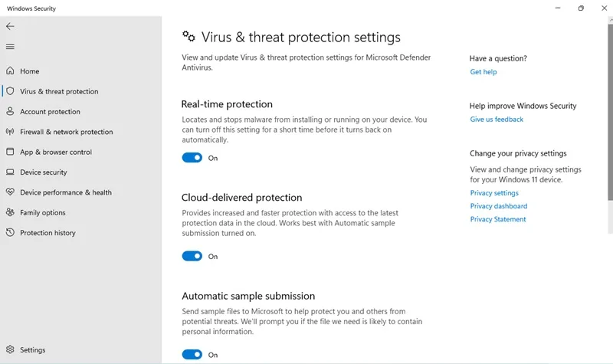
Task: Click the Give us feedback link
Action: 497,120
